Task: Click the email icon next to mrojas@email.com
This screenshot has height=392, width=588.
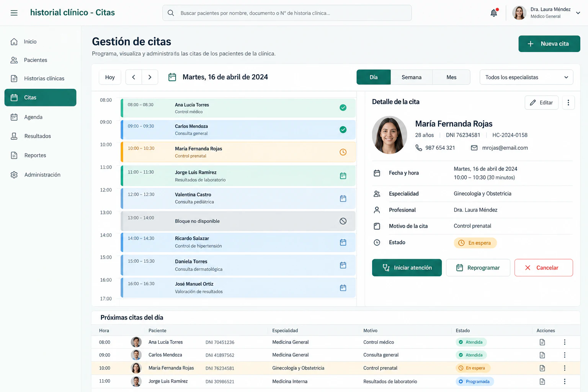Action: coord(474,148)
